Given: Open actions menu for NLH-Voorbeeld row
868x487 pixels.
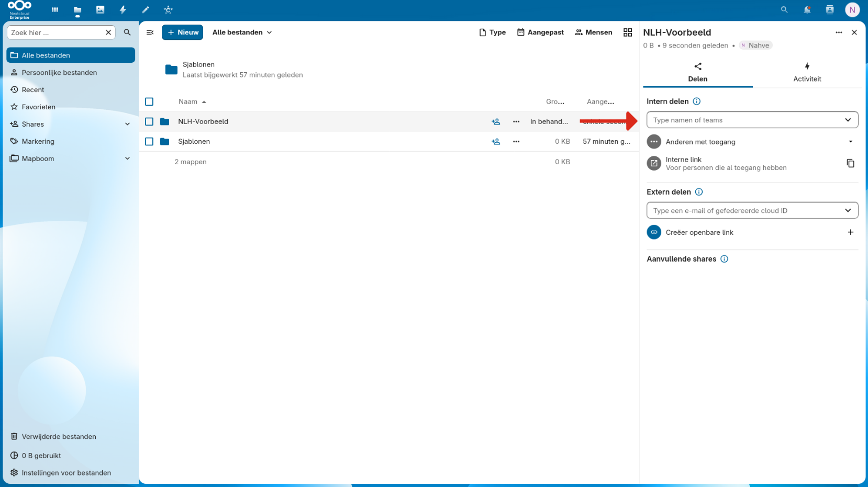Looking at the screenshot, I should point(516,121).
